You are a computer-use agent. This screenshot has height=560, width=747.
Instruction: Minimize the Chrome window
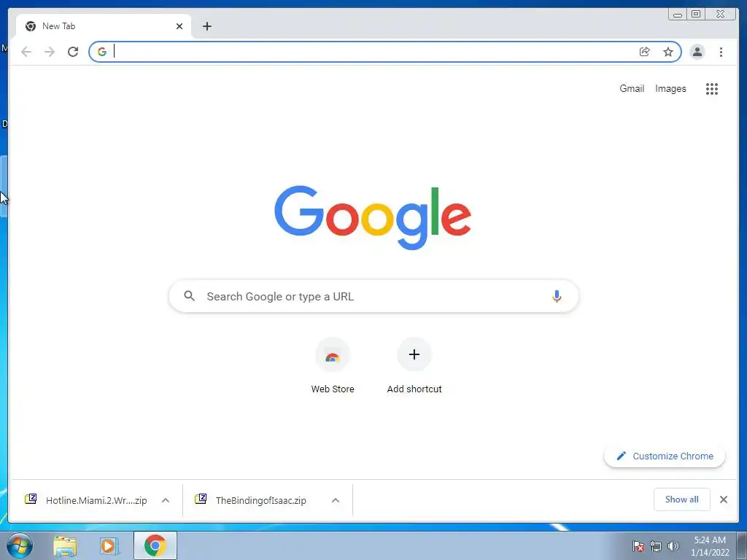[678, 15]
